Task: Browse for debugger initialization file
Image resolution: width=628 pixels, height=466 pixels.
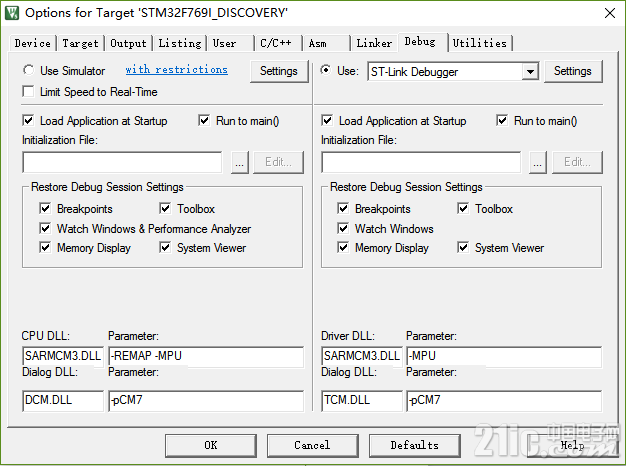Action: 537,162
